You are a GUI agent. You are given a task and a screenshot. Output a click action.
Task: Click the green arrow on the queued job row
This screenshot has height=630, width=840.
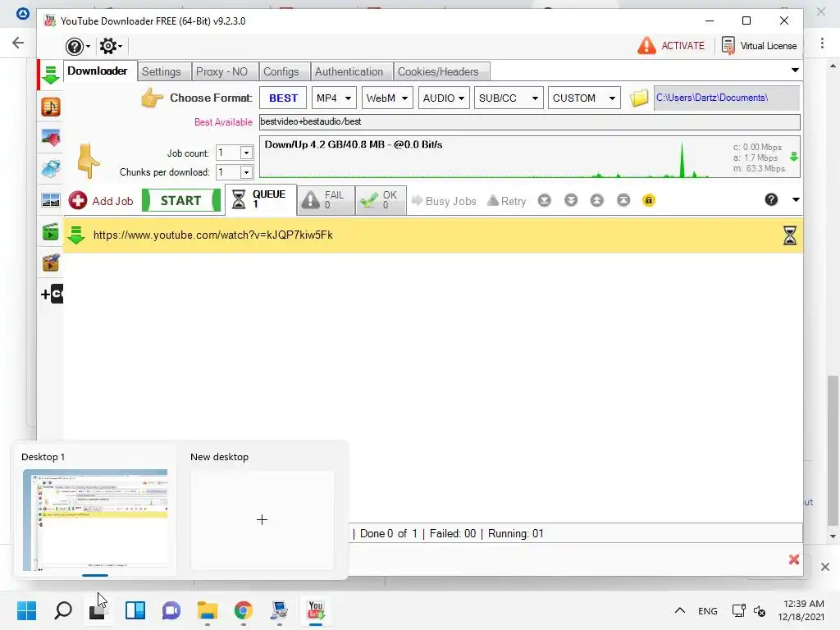coord(76,235)
